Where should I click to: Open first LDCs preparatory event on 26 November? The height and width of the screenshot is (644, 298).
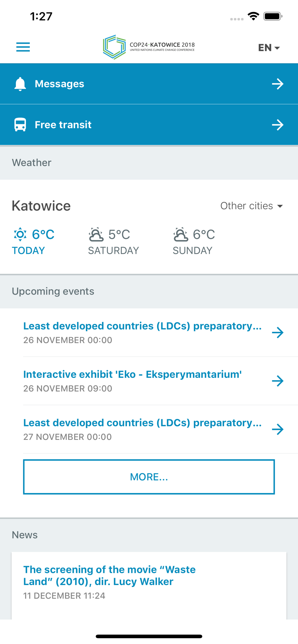point(154,333)
